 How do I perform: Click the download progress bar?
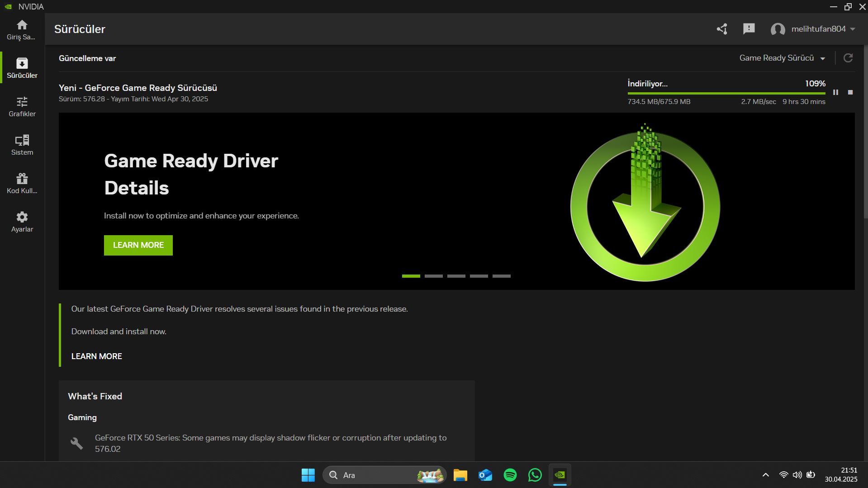coord(726,93)
